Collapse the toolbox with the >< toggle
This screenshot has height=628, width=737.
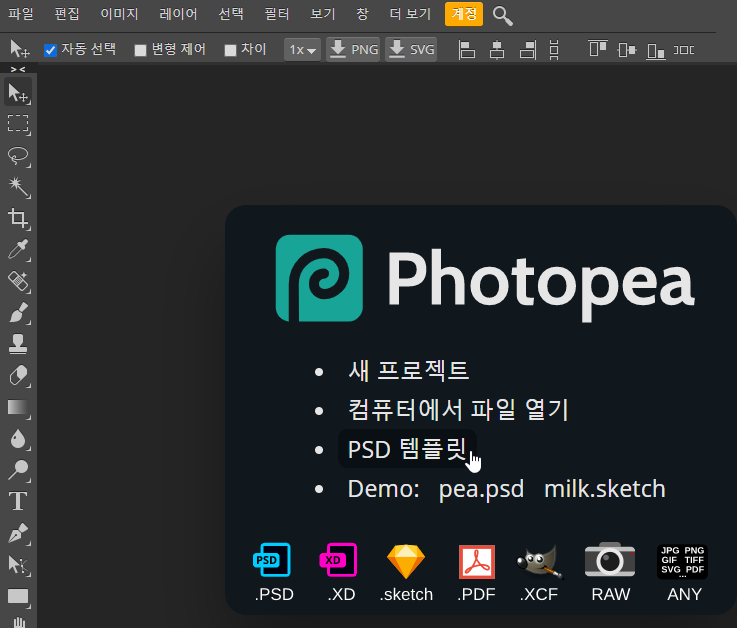point(18,70)
